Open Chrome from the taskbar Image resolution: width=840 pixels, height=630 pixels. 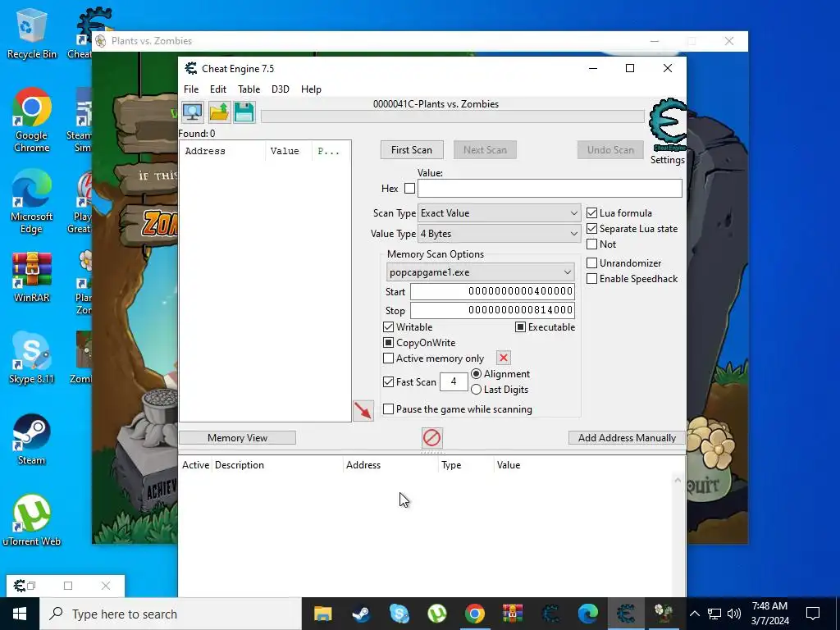point(475,614)
